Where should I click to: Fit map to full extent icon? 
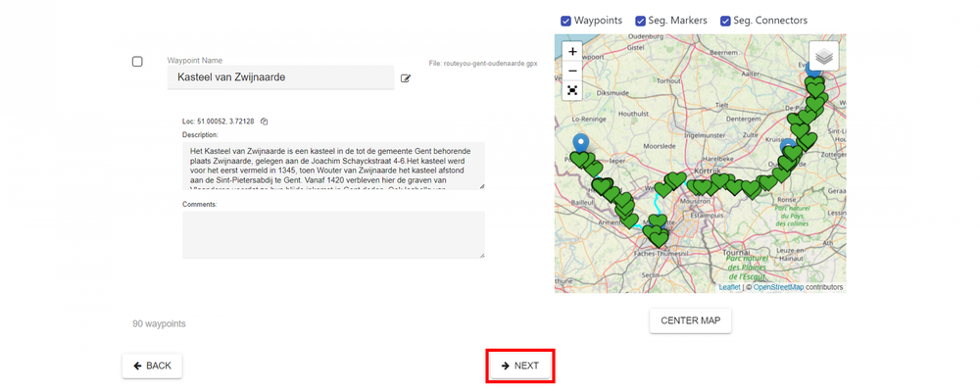click(572, 90)
